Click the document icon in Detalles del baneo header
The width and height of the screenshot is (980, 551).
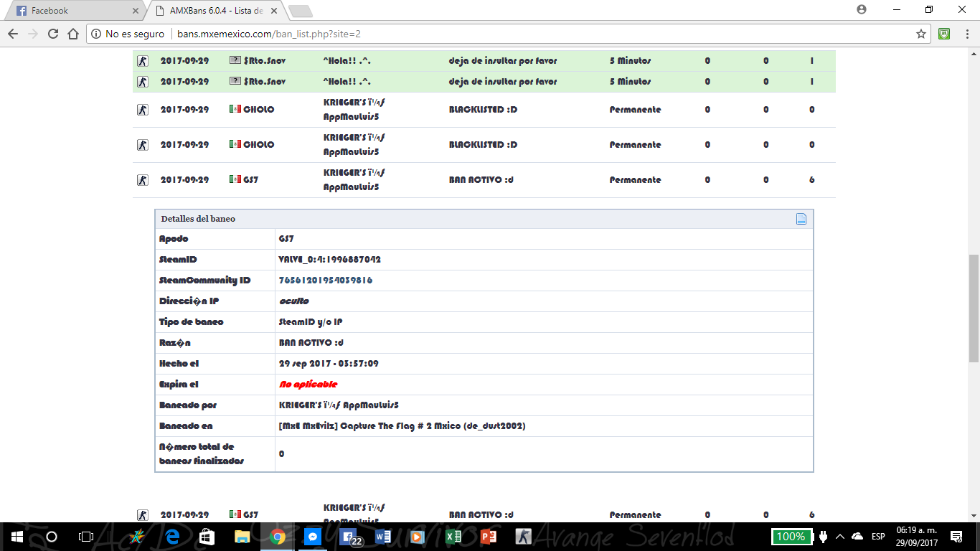click(801, 219)
